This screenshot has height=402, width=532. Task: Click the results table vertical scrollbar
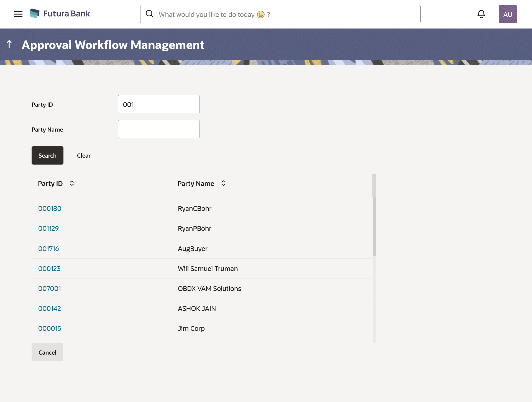point(374,226)
